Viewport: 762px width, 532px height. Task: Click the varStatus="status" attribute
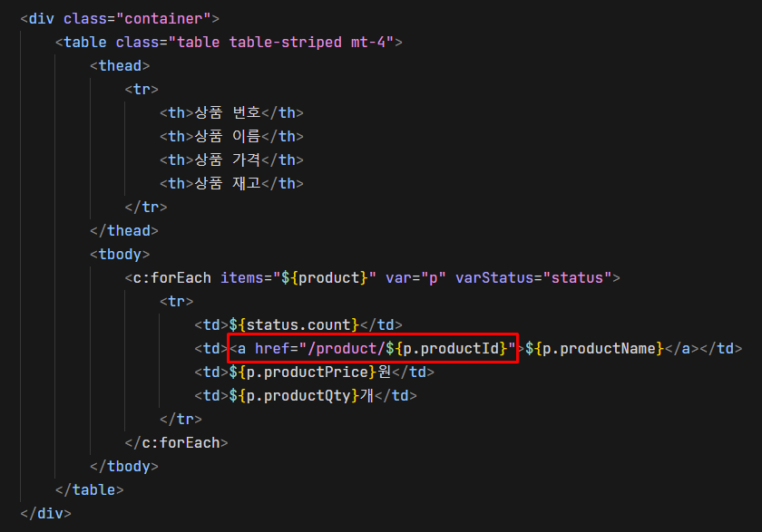(x=533, y=277)
